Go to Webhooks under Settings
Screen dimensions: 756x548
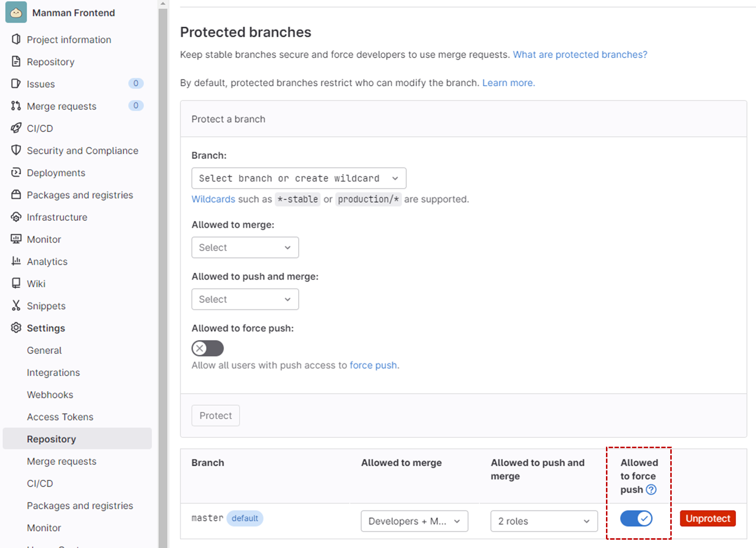pos(50,395)
